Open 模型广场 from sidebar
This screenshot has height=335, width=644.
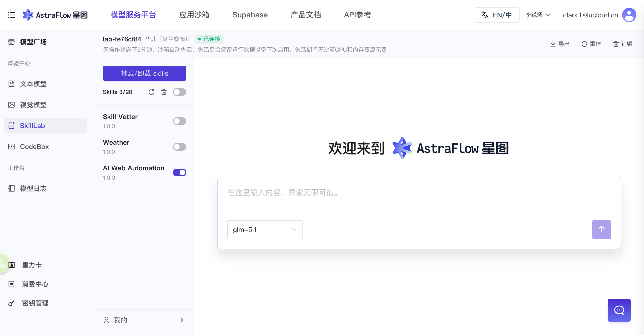coord(45,42)
